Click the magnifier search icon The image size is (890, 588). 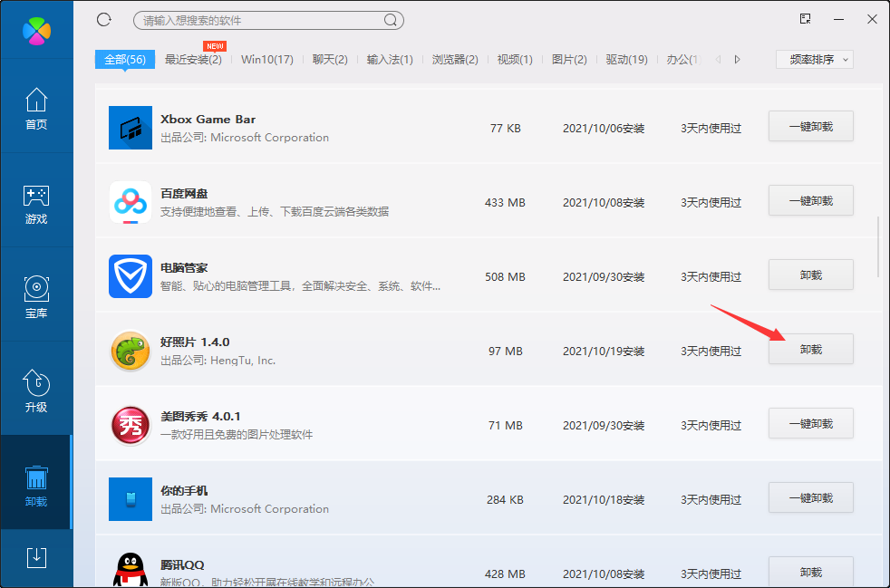click(391, 21)
